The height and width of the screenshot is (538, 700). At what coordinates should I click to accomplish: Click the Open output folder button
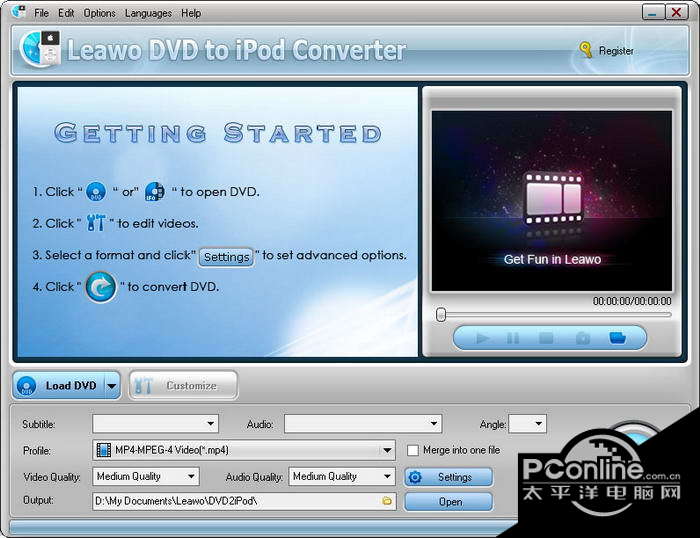click(449, 502)
